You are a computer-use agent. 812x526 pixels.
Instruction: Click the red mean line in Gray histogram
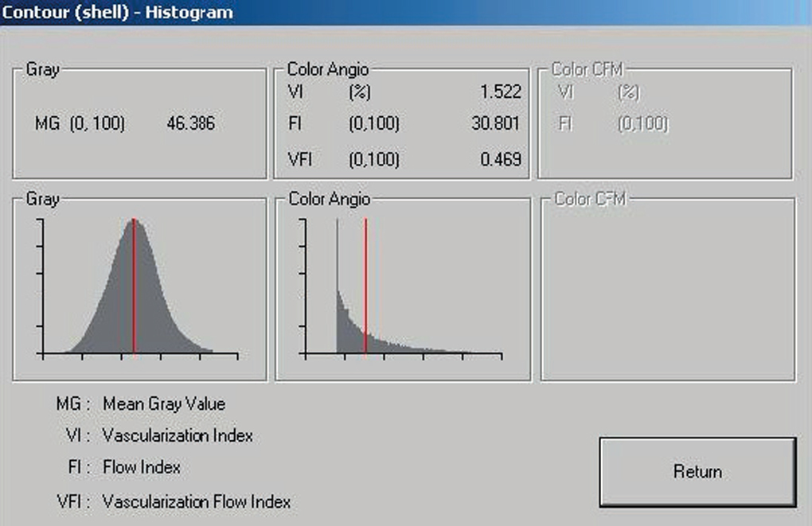pyautogui.click(x=134, y=286)
